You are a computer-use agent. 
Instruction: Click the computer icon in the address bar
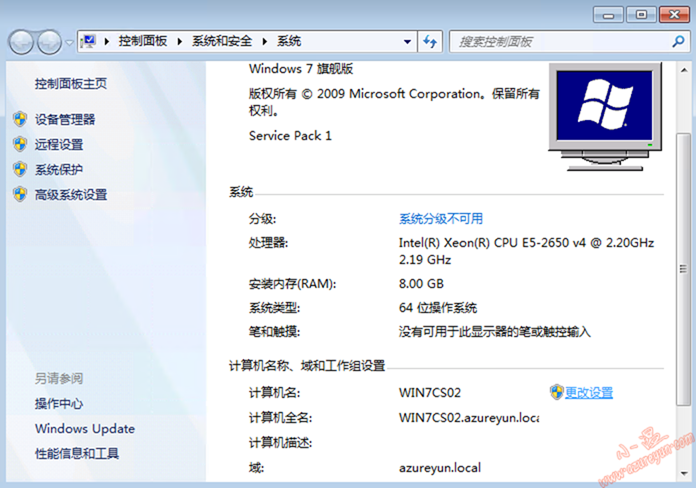coord(89,41)
